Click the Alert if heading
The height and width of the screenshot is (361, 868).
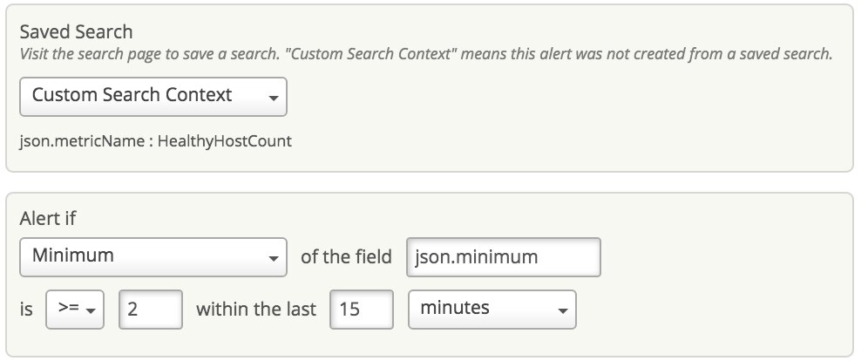point(48,220)
